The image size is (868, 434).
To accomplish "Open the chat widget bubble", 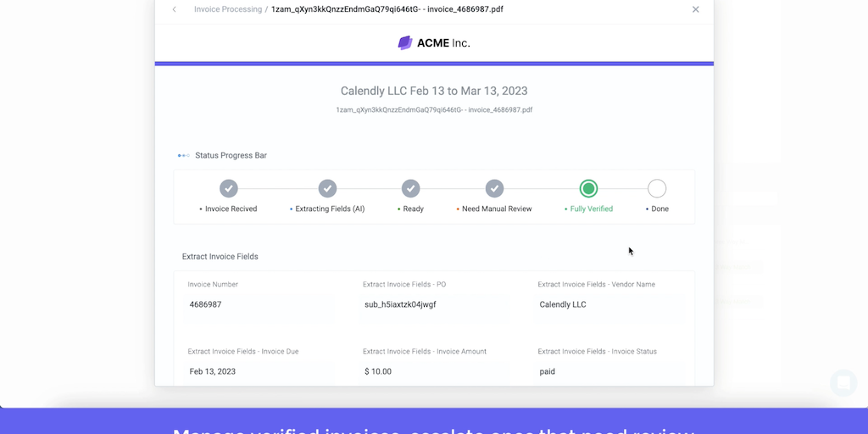I will [843, 383].
